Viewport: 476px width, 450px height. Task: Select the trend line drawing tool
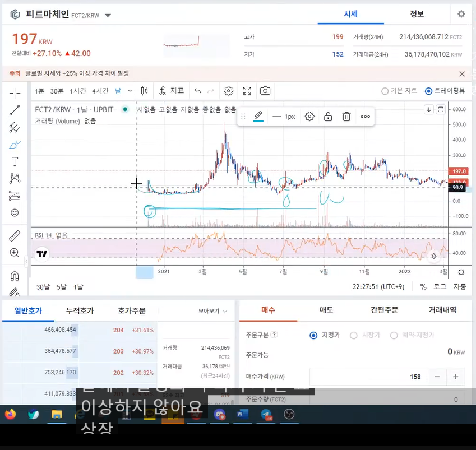pyautogui.click(x=15, y=110)
